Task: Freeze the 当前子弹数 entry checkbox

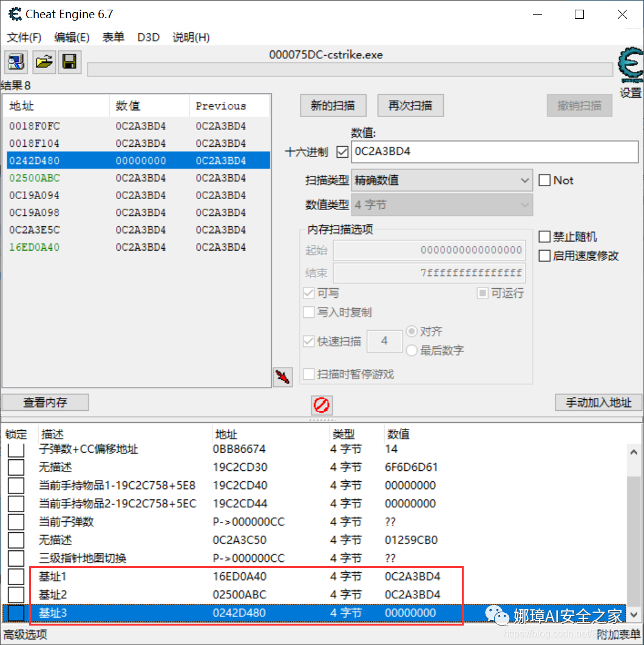Action: (16, 522)
